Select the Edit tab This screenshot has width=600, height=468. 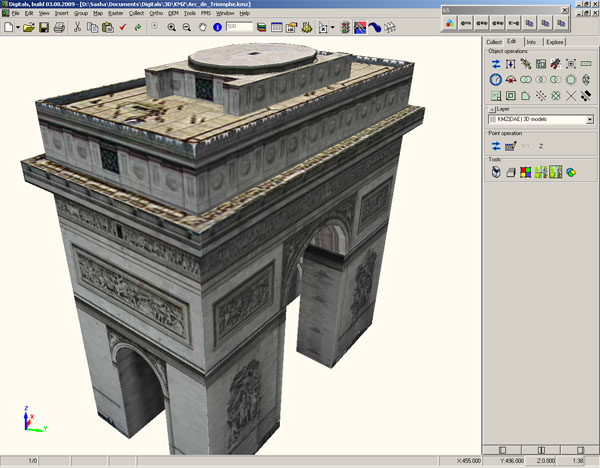pyautogui.click(x=512, y=41)
